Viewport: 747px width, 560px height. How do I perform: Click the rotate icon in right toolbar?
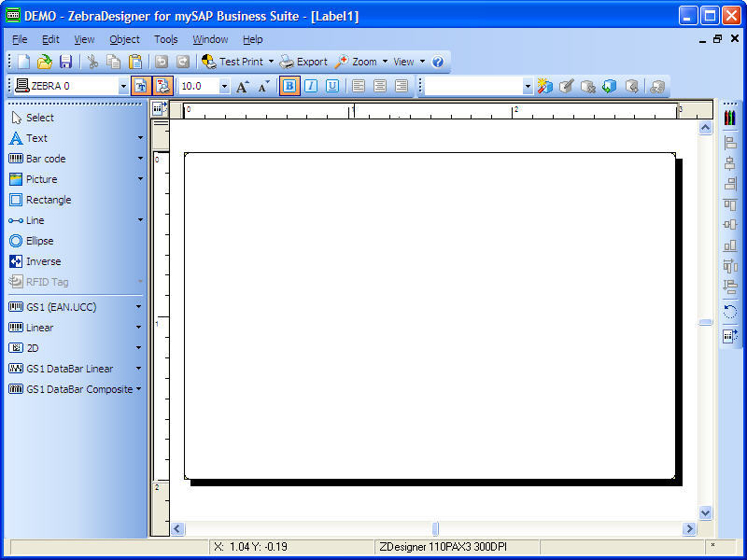tap(730, 313)
